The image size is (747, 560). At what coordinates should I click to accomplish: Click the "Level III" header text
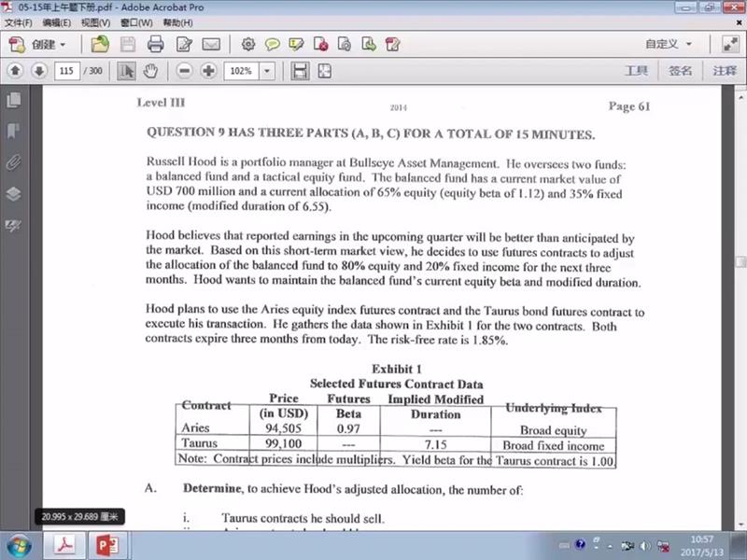point(161,103)
